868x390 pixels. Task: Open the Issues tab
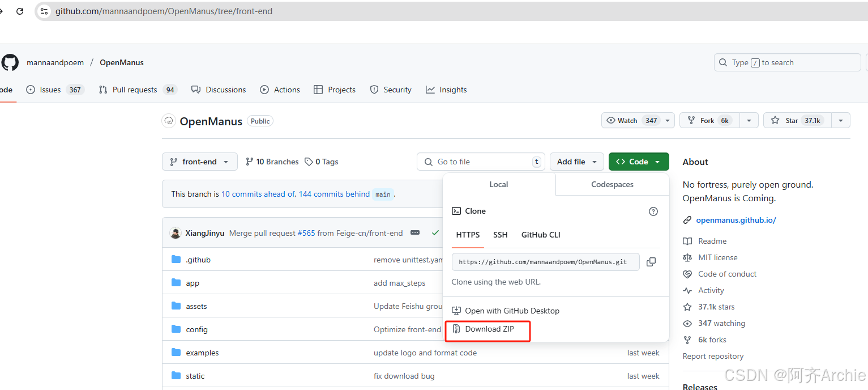click(x=55, y=90)
